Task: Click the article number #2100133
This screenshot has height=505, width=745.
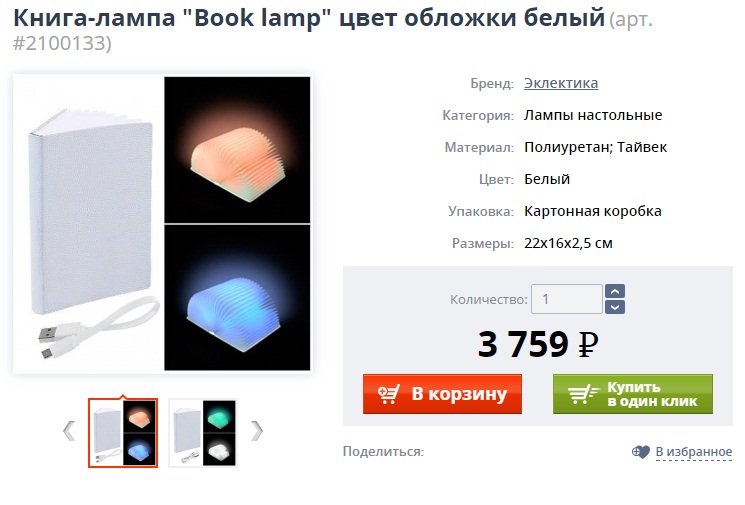Action: 62,43
